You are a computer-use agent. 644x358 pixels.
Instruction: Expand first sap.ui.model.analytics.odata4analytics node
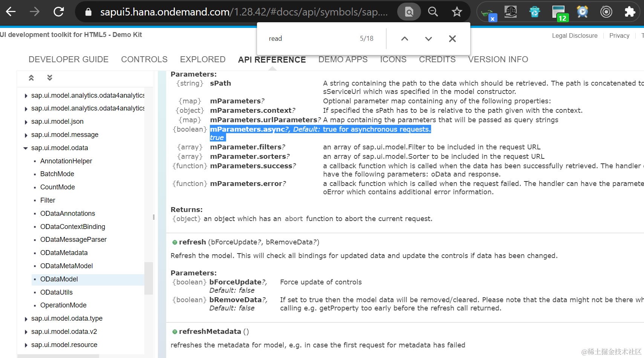(26, 96)
